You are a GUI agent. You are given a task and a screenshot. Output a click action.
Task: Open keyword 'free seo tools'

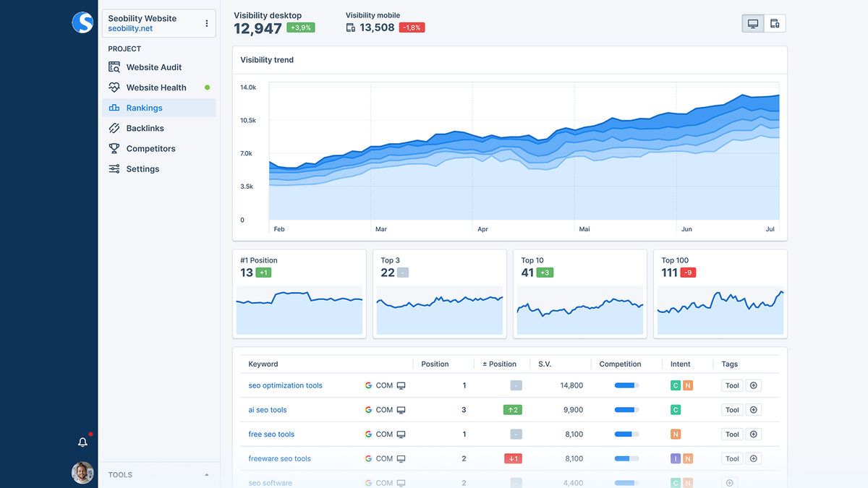click(x=272, y=435)
